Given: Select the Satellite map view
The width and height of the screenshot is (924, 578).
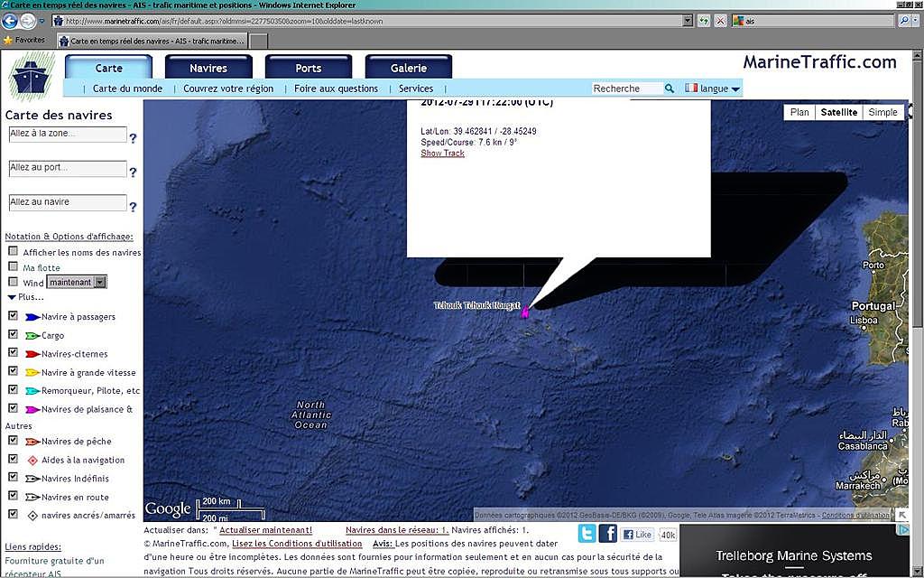Looking at the screenshot, I should [838, 112].
